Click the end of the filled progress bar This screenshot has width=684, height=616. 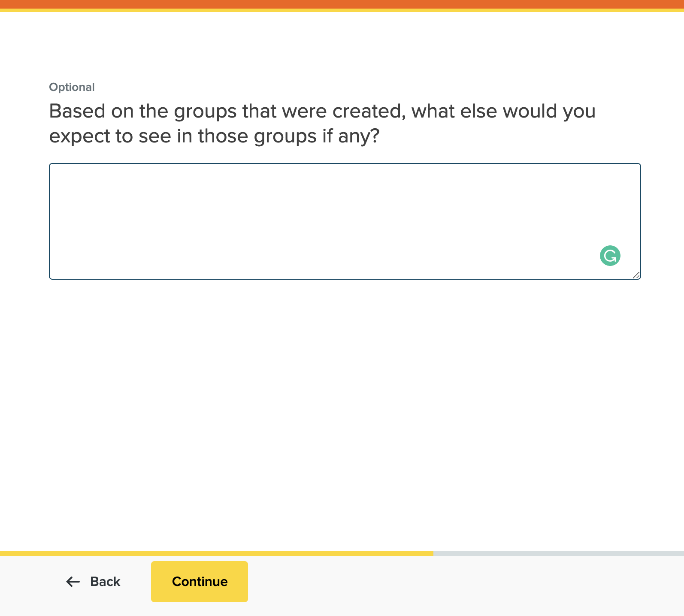tap(431, 553)
